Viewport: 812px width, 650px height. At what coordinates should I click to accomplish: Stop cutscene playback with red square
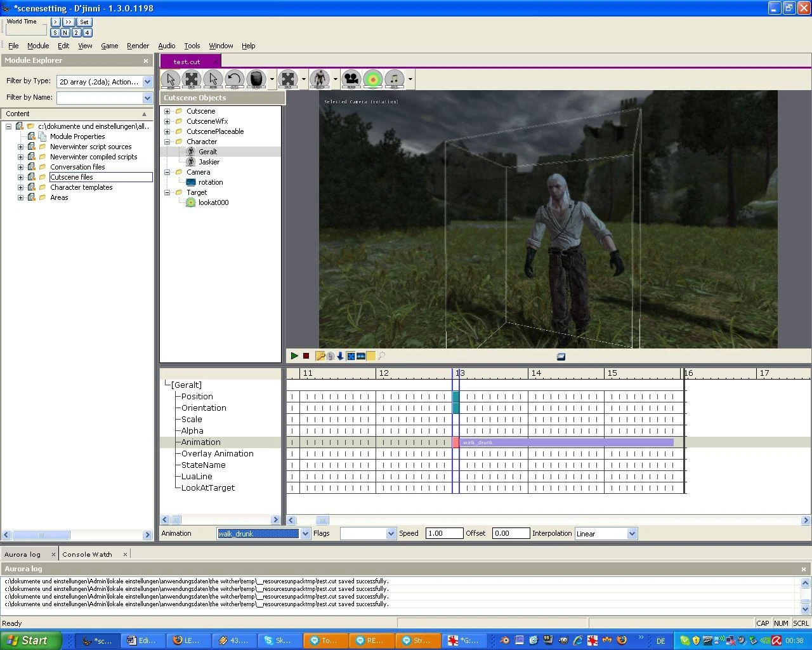pyautogui.click(x=306, y=356)
